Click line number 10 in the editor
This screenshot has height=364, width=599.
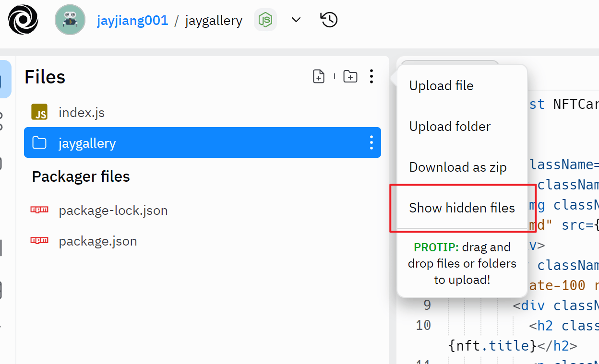pos(423,325)
